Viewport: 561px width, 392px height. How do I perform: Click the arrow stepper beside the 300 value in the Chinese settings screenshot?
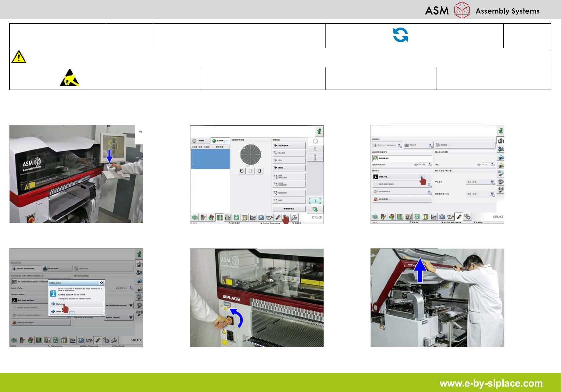coord(416,165)
